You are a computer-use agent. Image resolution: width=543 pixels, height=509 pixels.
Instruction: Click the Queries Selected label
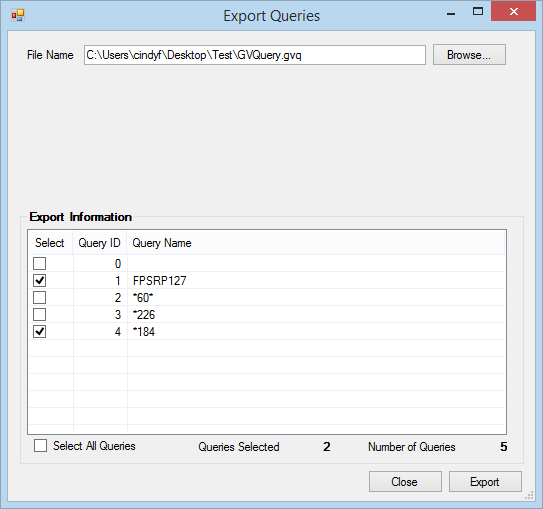click(239, 447)
